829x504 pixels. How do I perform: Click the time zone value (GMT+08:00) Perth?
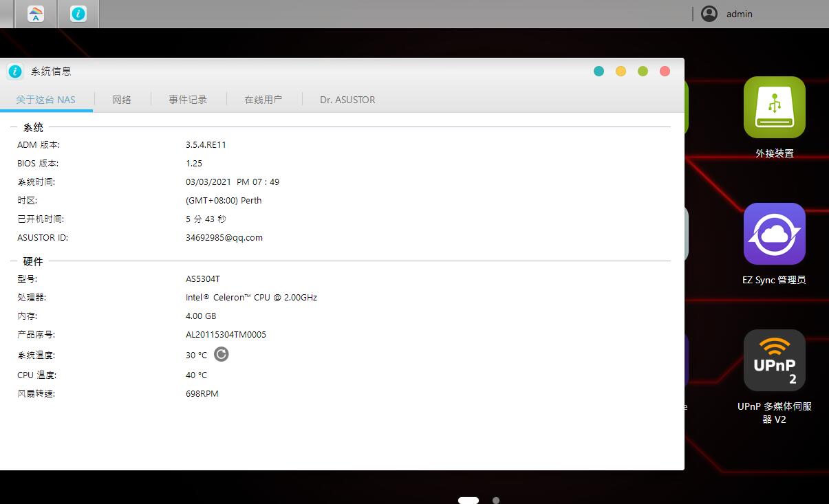[x=224, y=201]
